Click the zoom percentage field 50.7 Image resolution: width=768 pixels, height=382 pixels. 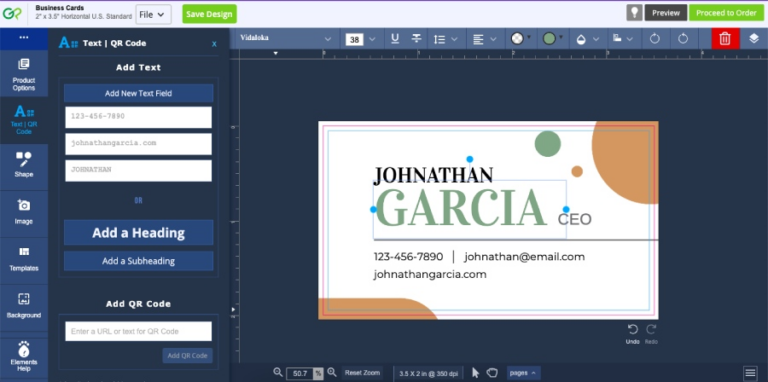point(300,374)
